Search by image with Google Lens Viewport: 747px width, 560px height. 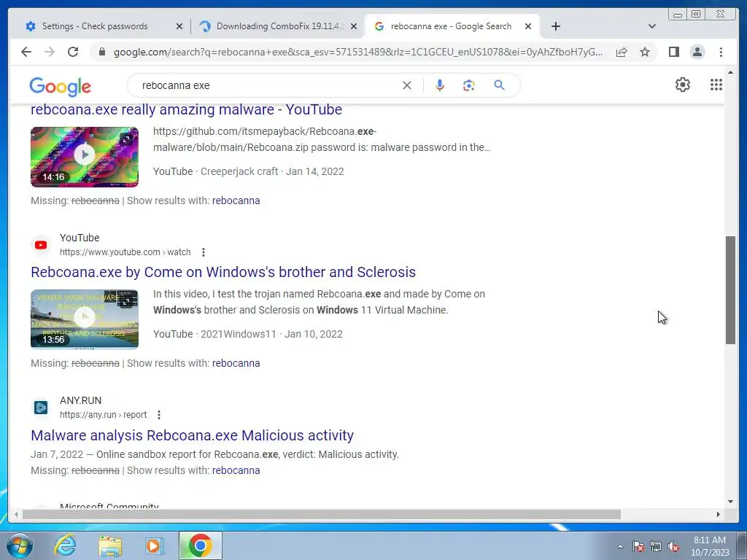(x=469, y=85)
